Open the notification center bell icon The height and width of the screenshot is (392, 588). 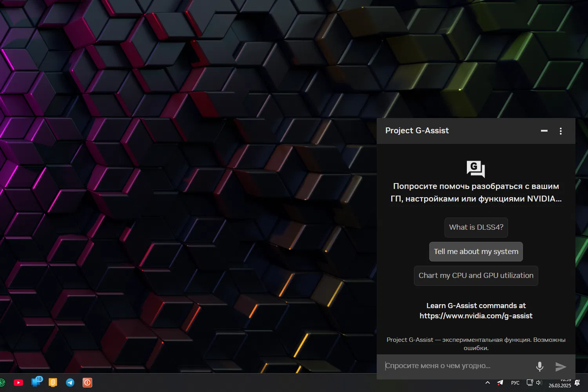(577, 383)
